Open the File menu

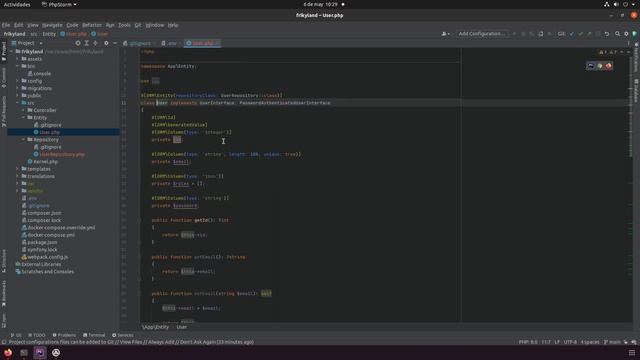(6, 25)
